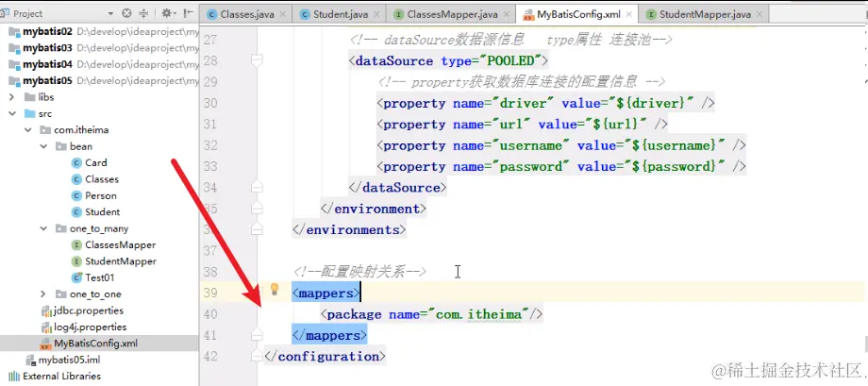868x386 pixels.
Task: Collapse the one_to_many package arrow
Action: click(43, 228)
